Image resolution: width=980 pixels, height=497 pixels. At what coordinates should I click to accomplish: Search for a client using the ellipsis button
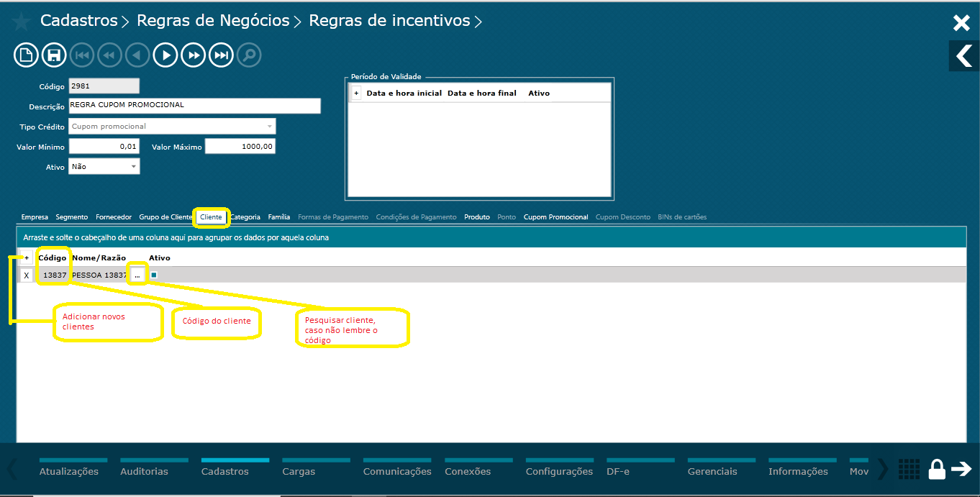coord(137,275)
